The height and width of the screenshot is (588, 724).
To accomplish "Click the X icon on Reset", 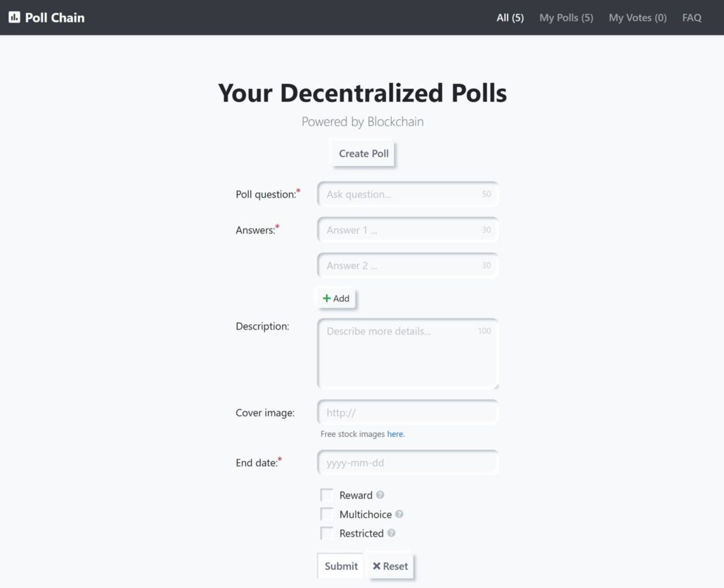I will (x=376, y=566).
